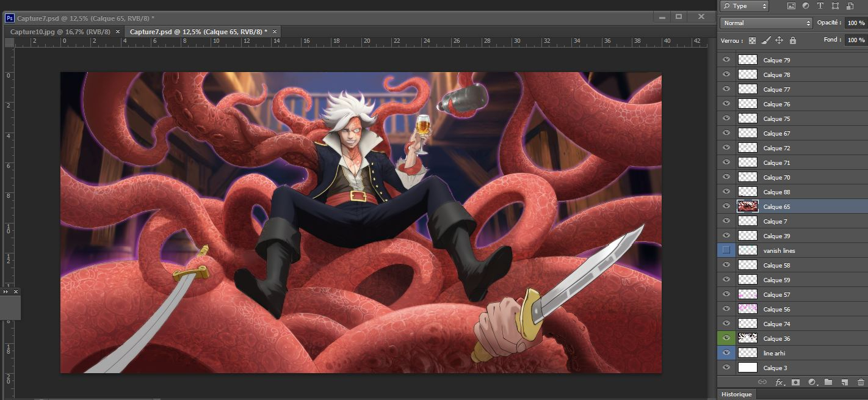Open the Historique panel tab

[x=737, y=394]
